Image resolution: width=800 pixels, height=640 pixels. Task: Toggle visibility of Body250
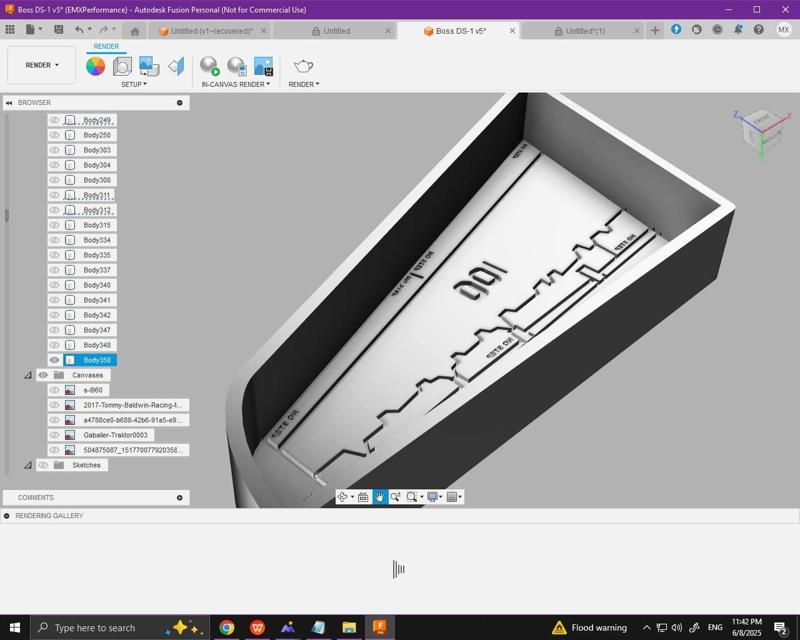coord(54,135)
